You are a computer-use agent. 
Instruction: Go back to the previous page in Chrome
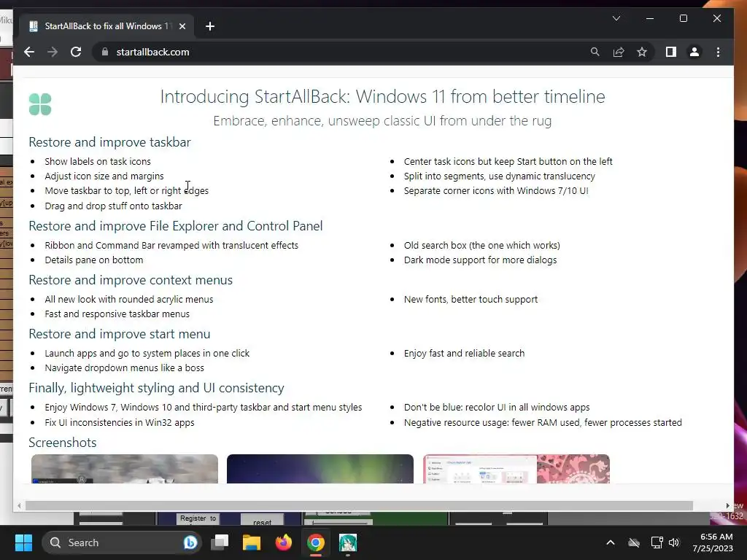coord(29,52)
